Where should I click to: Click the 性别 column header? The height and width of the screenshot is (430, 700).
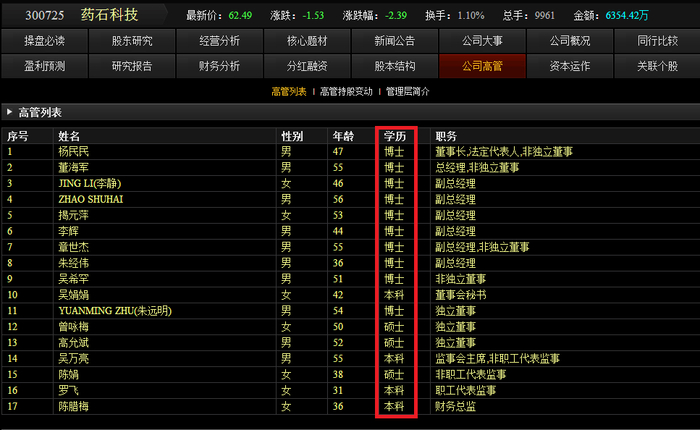click(x=292, y=136)
